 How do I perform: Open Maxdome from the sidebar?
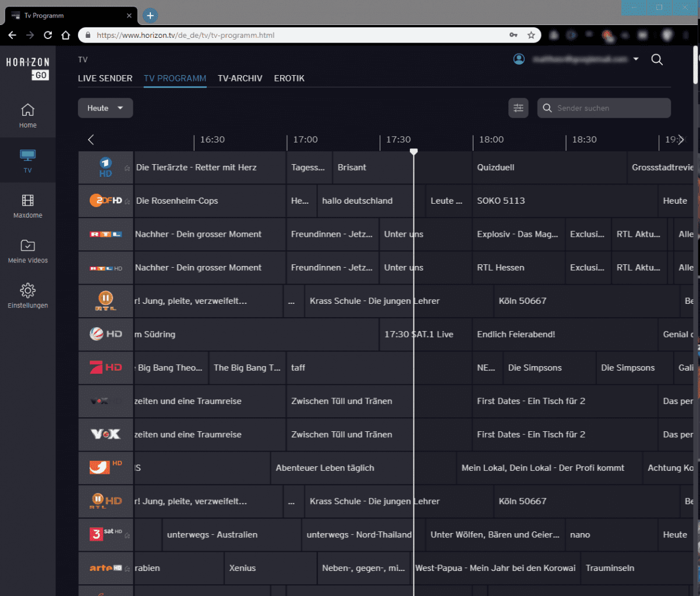coord(27,206)
